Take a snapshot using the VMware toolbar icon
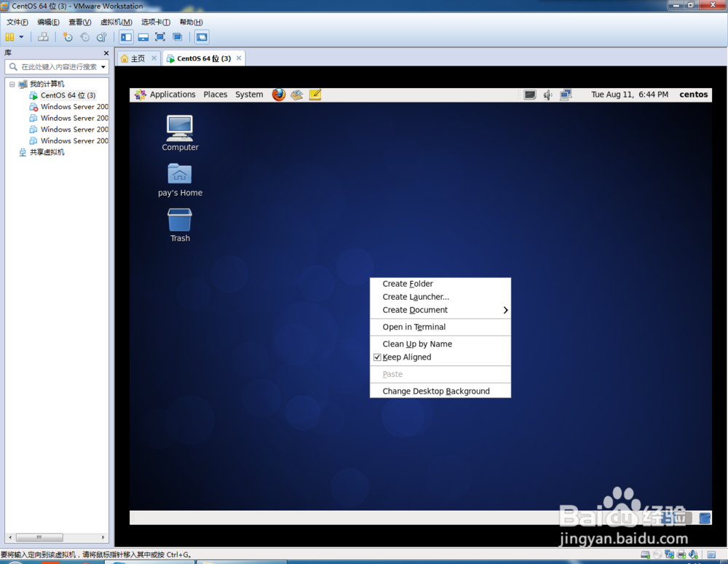Image resolution: width=728 pixels, height=564 pixels. point(67,37)
